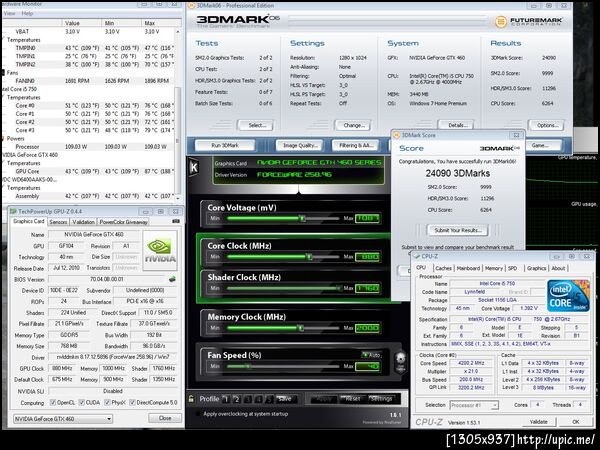
Task: Click the BIOS save chip icon in GPU-Z
Action: click(x=172, y=279)
